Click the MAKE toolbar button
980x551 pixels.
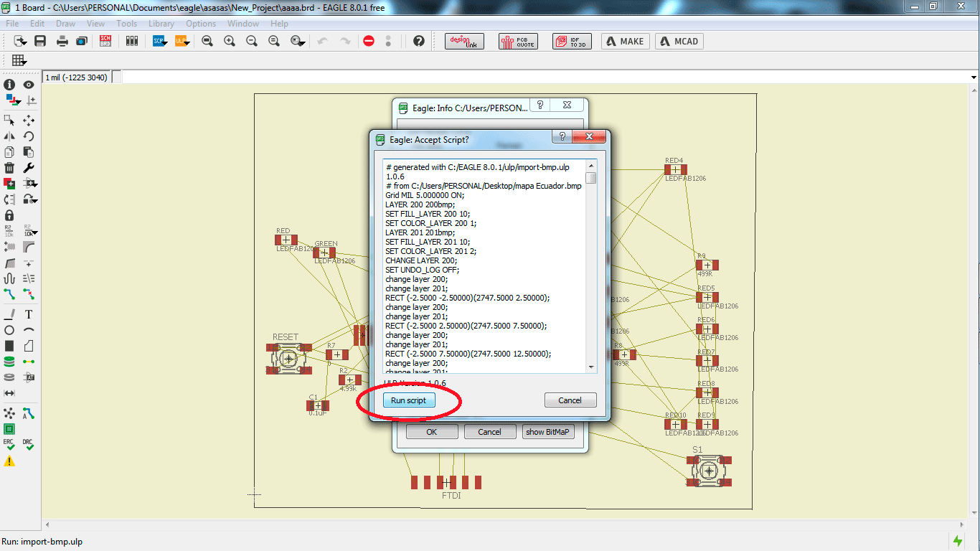[x=626, y=41]
